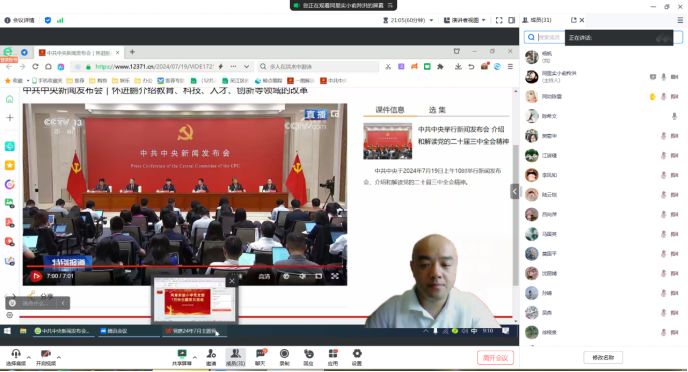Open the Windows Start button
This screenshot has height=372, width=688.
click(x=7, y=331)
